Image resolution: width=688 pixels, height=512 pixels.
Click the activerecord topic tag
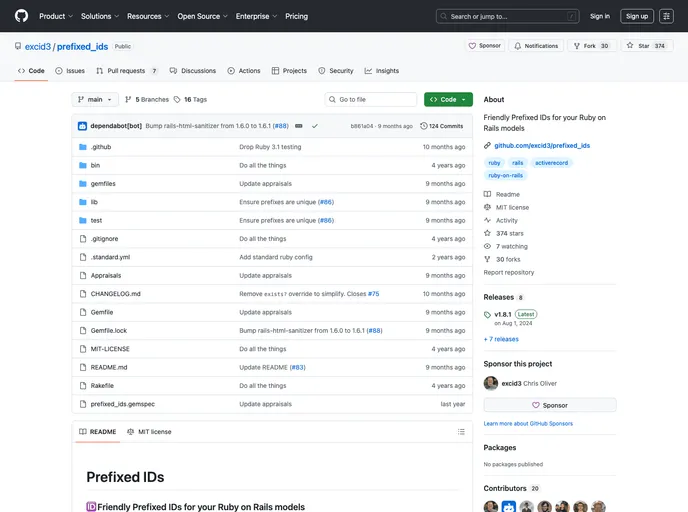pyautogui.click(x=551, y=163)
